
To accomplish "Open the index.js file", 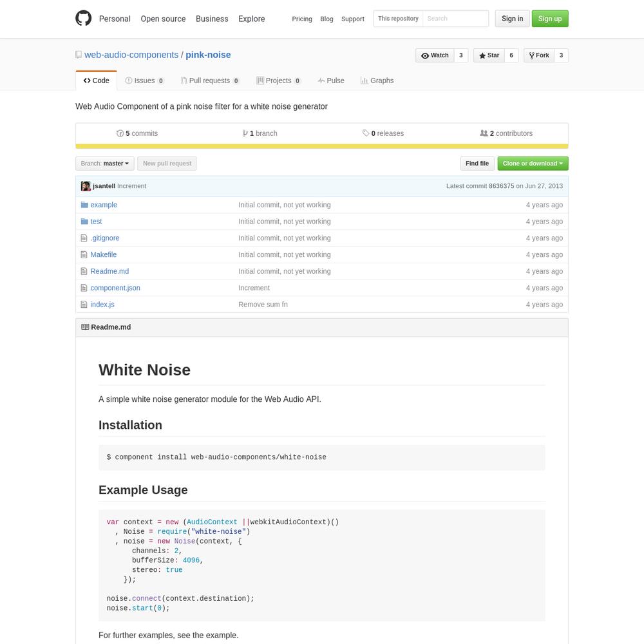I will (x=102, y=305).
